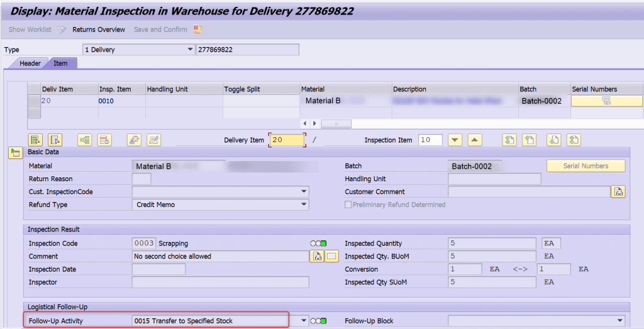Image resolution: width=644 pixels, height=329 pixels.
Task: Click the Toggle Split column header
Action: click(x=261, y=89)
